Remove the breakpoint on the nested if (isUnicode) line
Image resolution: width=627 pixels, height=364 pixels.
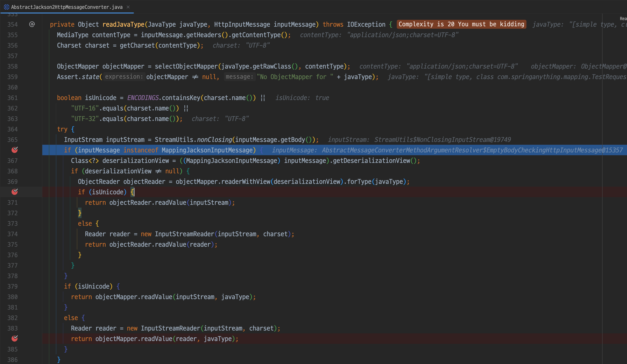click(15, 192)
